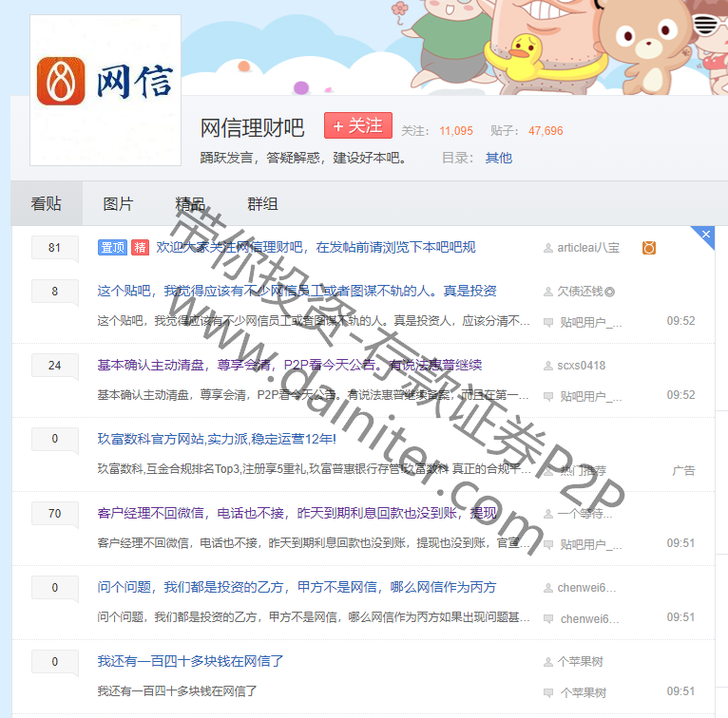The image size is (728, 718).
Task: Open post 基本确认主动清盘，尊享会清
Action: click(290, 365)
